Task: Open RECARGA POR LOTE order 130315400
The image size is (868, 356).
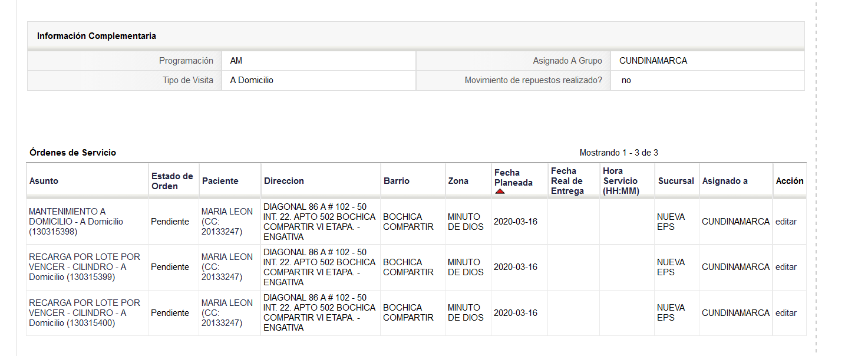Action: click(x=85, y=313)
